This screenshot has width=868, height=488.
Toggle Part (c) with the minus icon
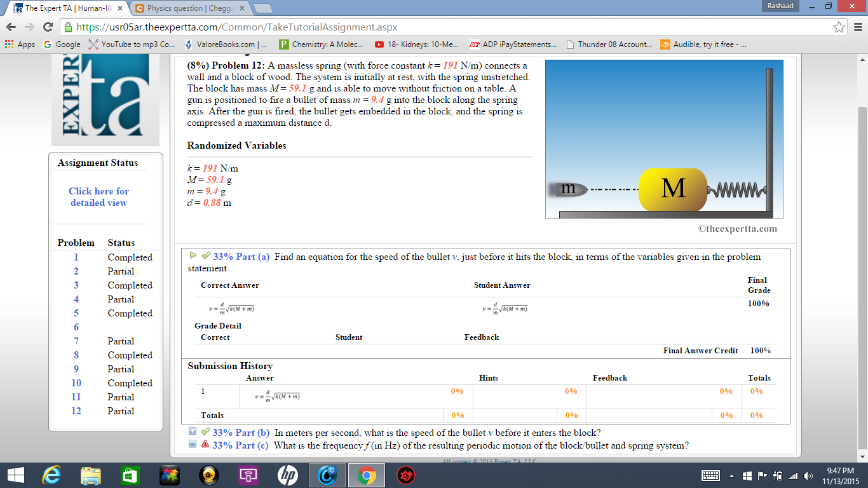pyautogui.click(x=193, y=444)
